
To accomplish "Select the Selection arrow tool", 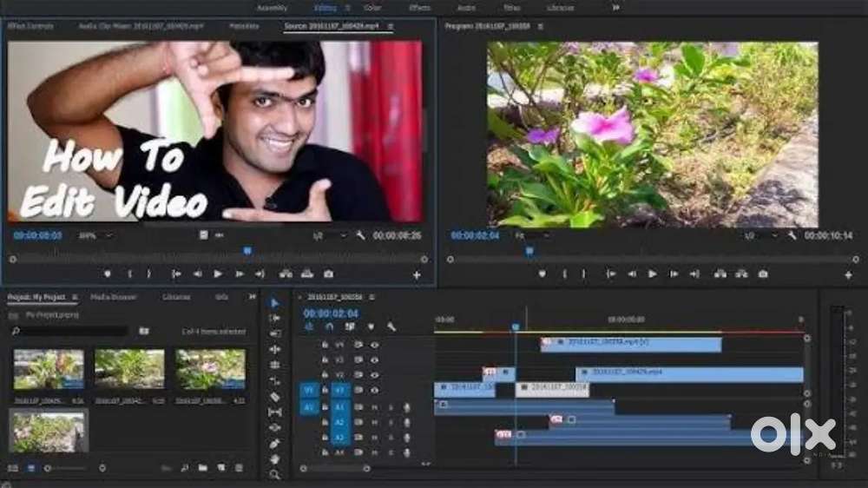I will coord(275,303).
